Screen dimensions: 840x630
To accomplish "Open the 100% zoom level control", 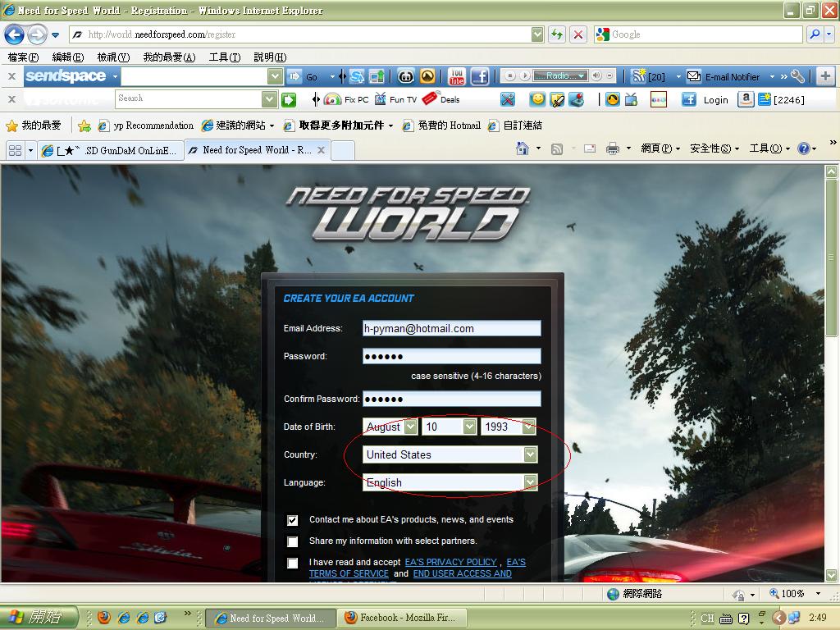I will 795,594.
